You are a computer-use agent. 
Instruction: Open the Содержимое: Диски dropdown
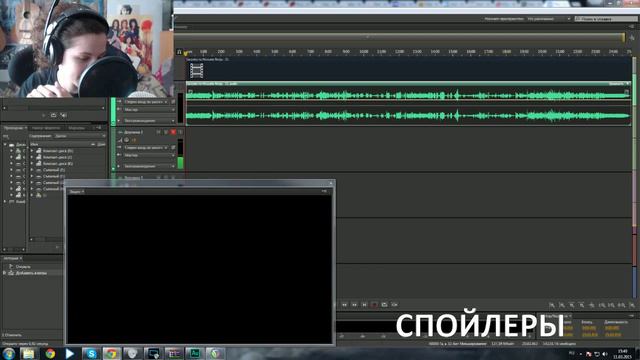(80, 136)
